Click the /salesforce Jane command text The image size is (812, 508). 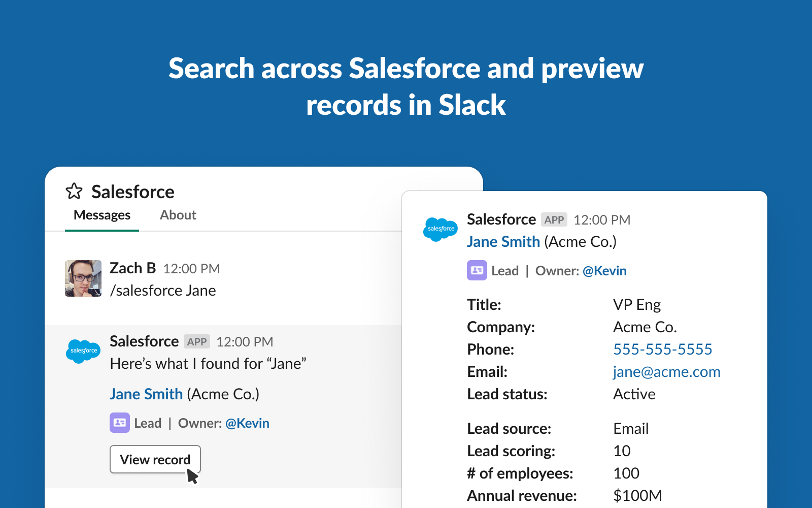click(163, 291)
